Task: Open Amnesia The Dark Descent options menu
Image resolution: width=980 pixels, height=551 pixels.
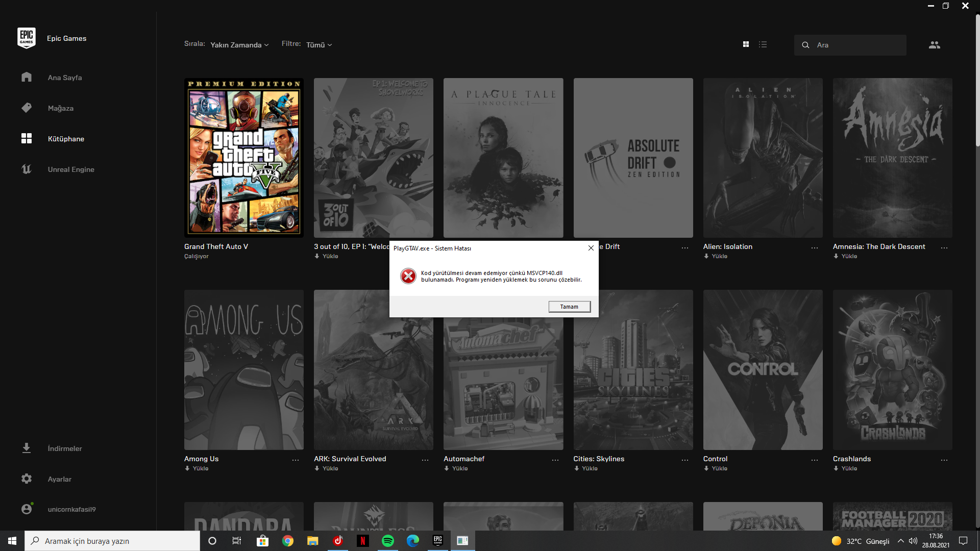Action: click(944, 247)
